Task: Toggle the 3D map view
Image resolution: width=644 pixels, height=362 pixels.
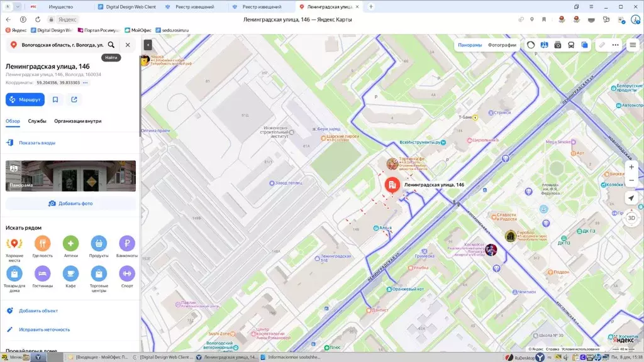Action: pyautogui.click(x=631, y=218)
